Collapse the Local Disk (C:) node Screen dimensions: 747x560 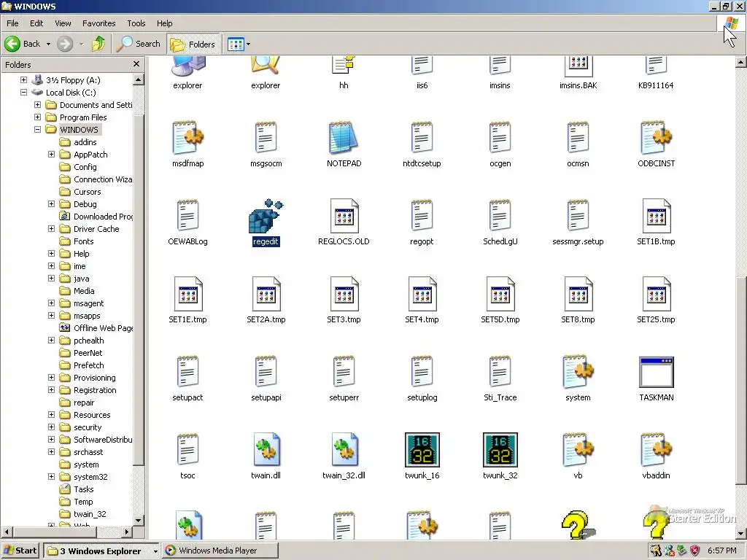[24, 93]
